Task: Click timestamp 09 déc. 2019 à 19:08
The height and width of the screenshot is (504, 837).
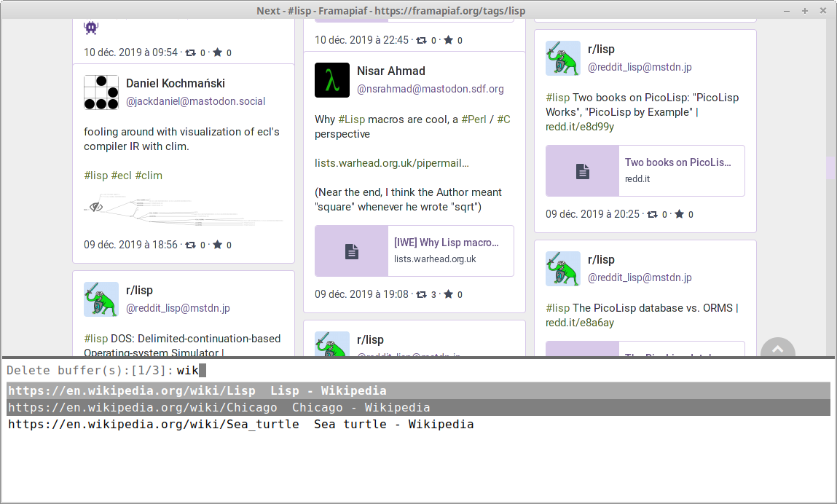Action: (361, 294)
